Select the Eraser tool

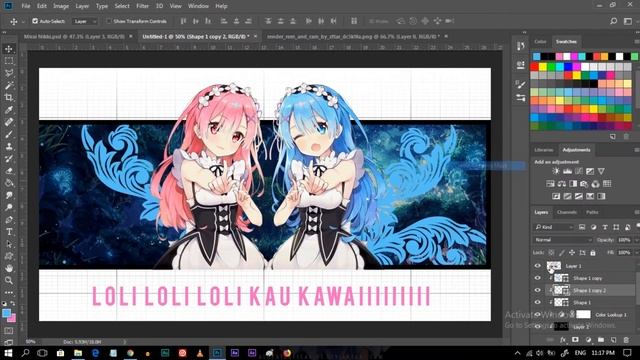click(9, 171)
